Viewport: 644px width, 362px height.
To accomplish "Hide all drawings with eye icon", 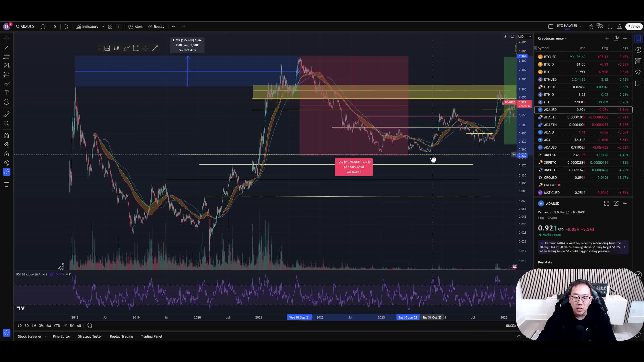I will [7, 163].
